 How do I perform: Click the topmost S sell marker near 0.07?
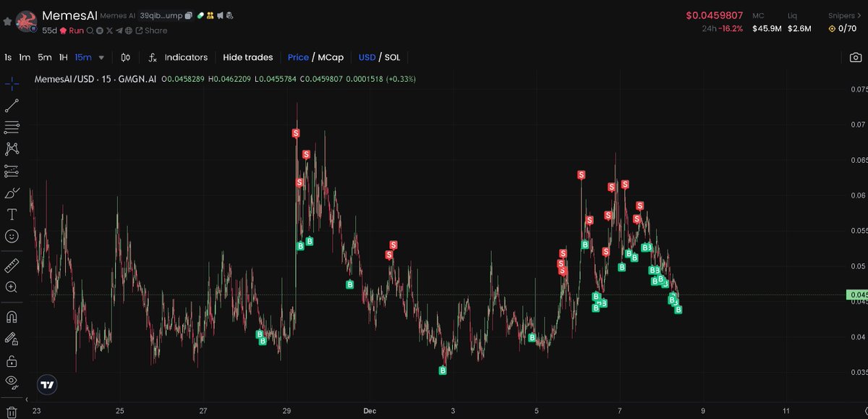click(296, 133)
